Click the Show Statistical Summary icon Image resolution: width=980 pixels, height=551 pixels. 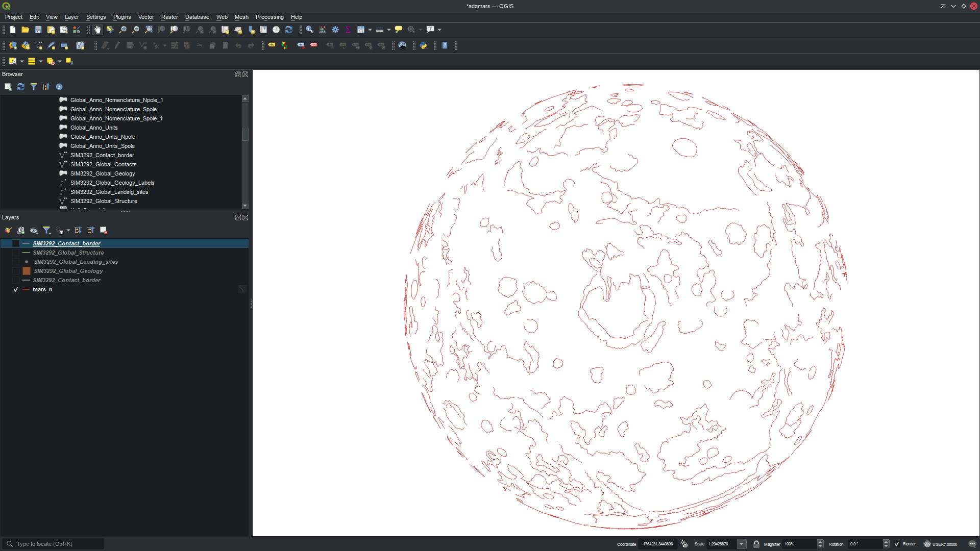(x=348, y=30)
